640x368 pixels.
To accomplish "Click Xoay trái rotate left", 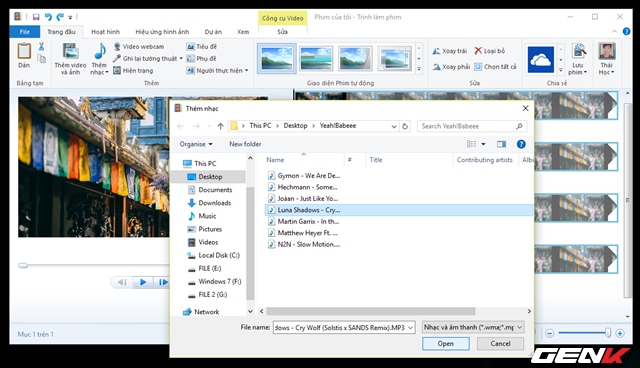I will point(450,51).
